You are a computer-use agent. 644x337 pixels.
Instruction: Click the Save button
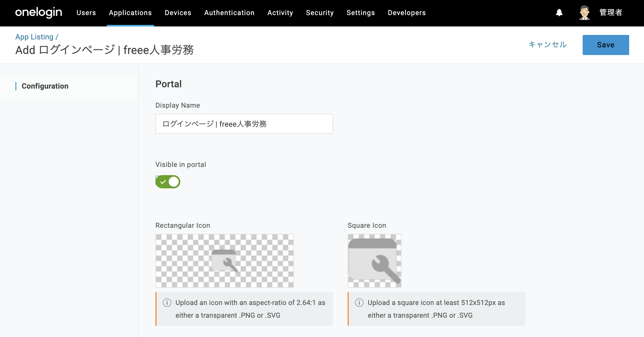click(606, 45)
